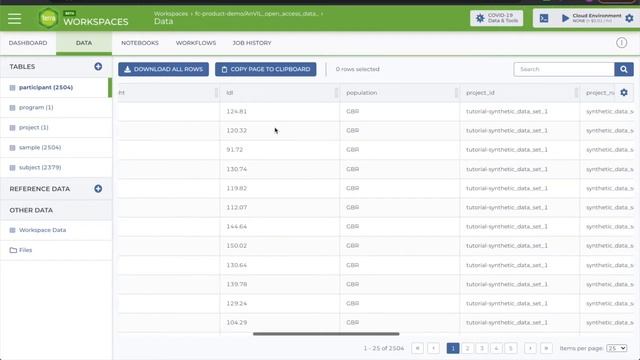Start the Cloud Environment play icon
640x360 pixels.
[x=565, y=18]
